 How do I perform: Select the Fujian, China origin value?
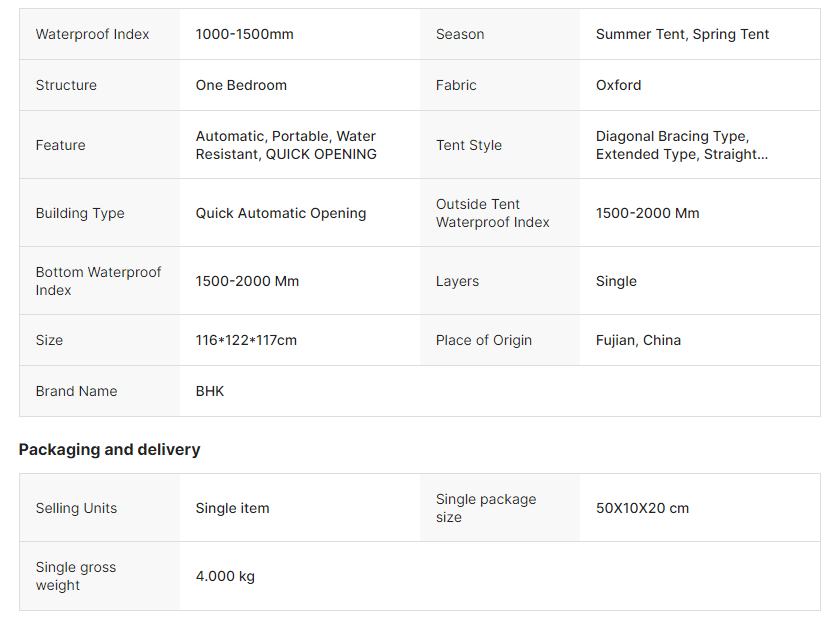click(x=638, y=340)
